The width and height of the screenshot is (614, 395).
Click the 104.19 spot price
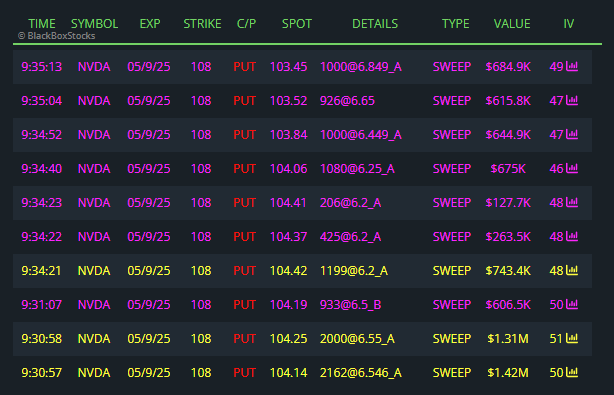[x=289, y=305]
